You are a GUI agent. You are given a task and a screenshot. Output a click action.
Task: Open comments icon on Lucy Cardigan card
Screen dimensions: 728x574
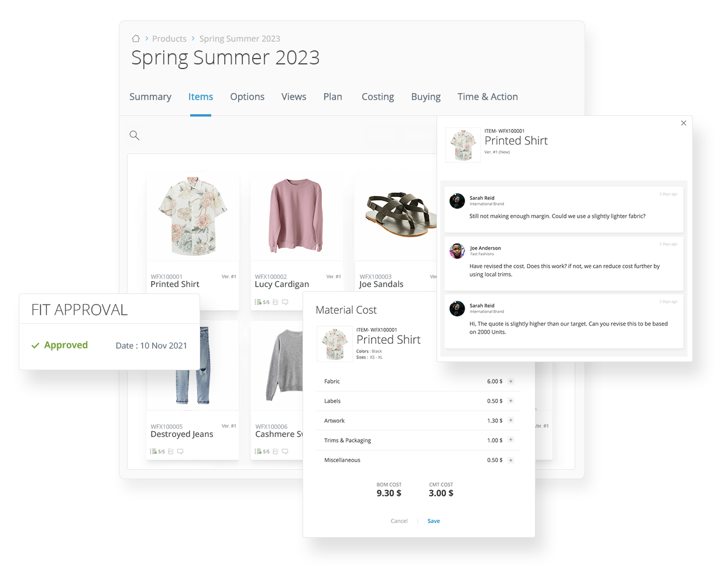(285, 302)
